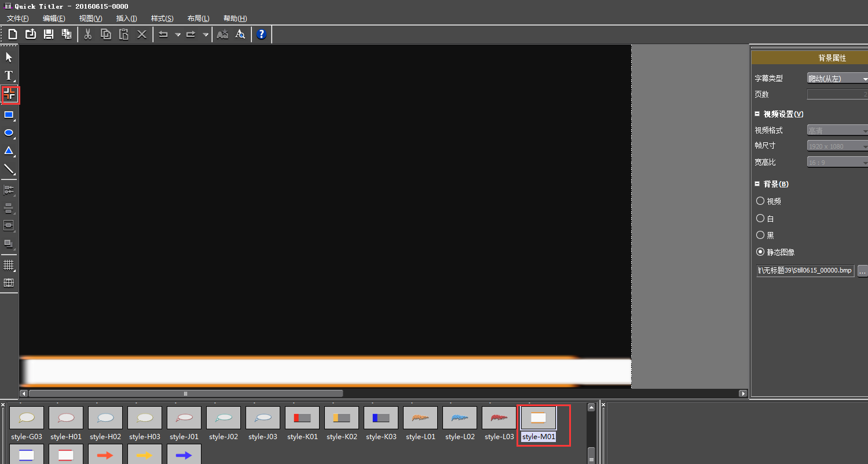Screen dimensions: 868x464
Task: Open the 帮助(H) menu
Action: pos(235,19)
